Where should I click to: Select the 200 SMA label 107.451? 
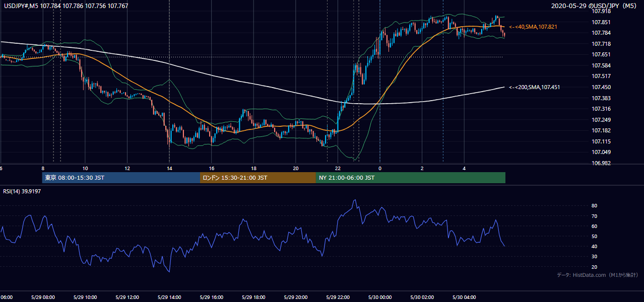point(534,87)
